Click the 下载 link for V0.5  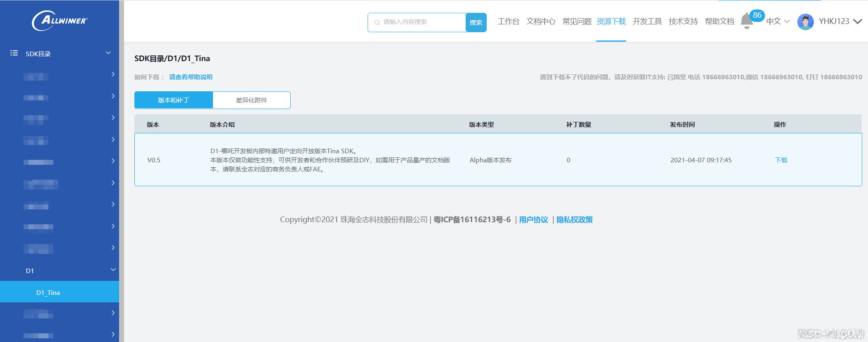781,160
